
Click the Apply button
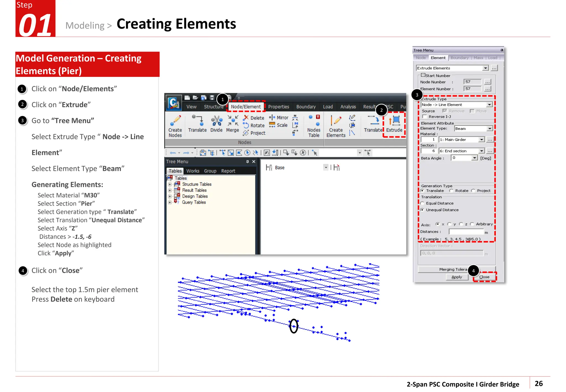[457, 277]
